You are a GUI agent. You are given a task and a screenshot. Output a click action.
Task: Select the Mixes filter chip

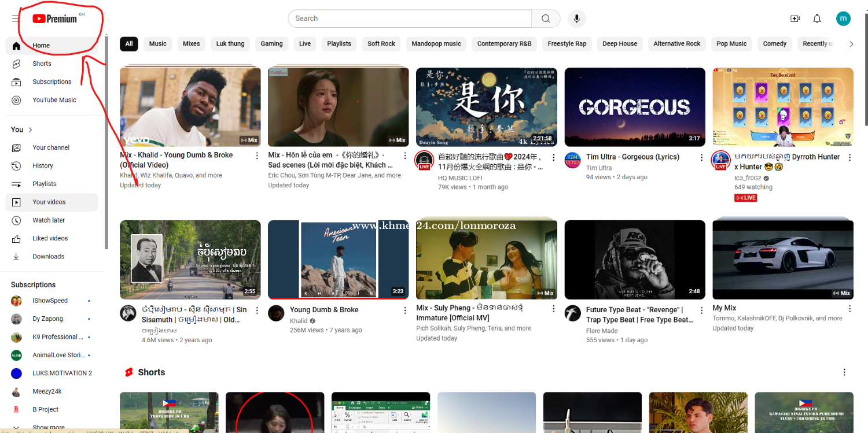[192, 44]
